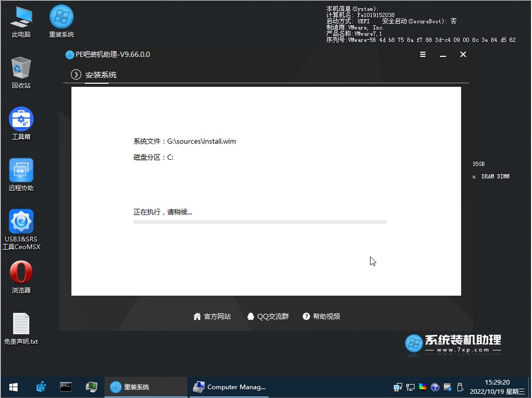The height and width of the screenshot is (398, 532).
Task: Open the command prompt taskbar icon
Action: (66, 387)
